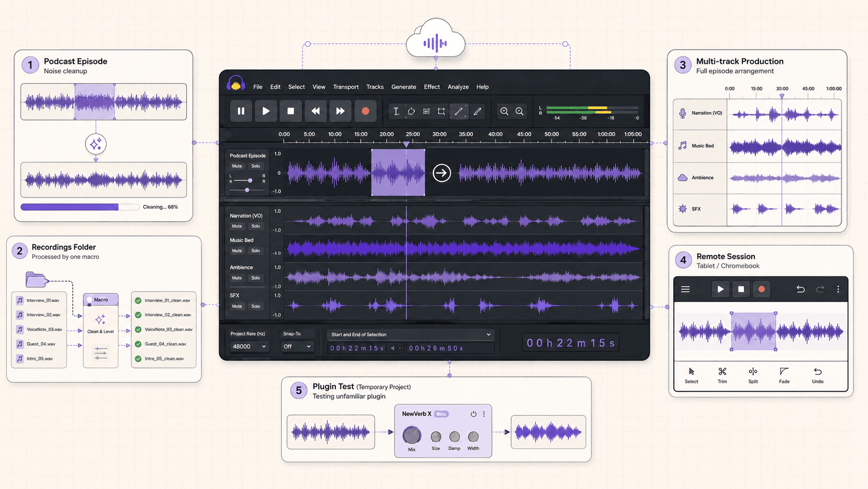The image size is (868, 489).
Task: Choose the Select pointer tool in Remote Session
Action: coord(691,375)
